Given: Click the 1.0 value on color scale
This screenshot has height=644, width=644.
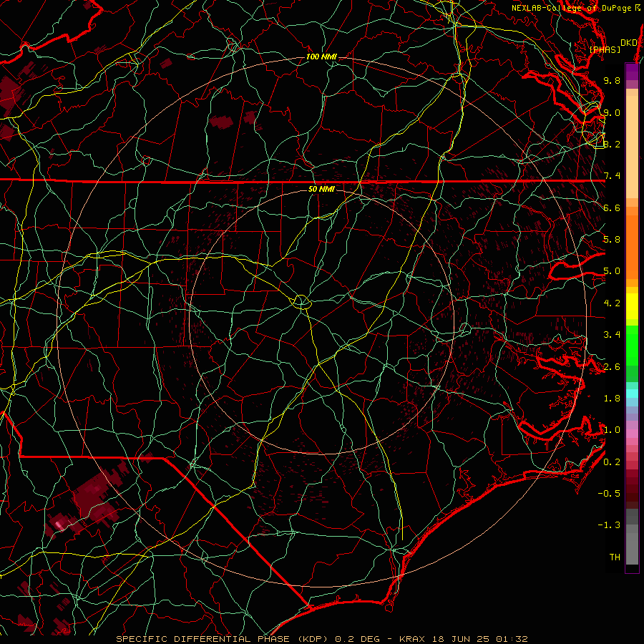Looking at the screenshot, I should point(612,430).
